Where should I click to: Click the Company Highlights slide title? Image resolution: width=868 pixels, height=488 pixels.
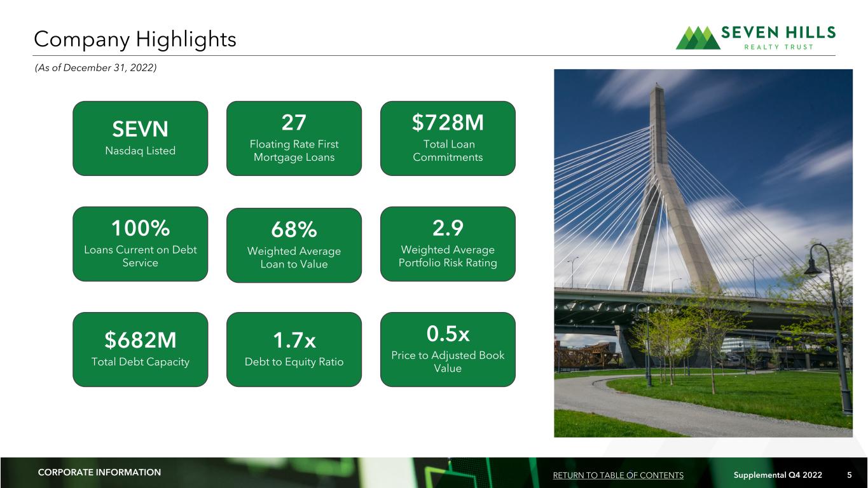(x=135, y=39)
